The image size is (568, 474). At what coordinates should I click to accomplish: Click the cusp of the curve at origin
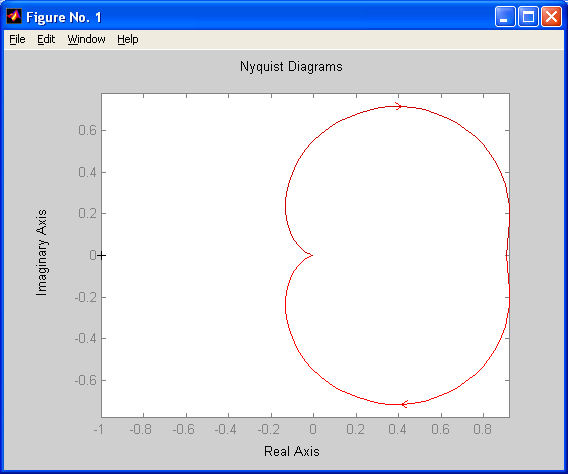pos(312,256)
